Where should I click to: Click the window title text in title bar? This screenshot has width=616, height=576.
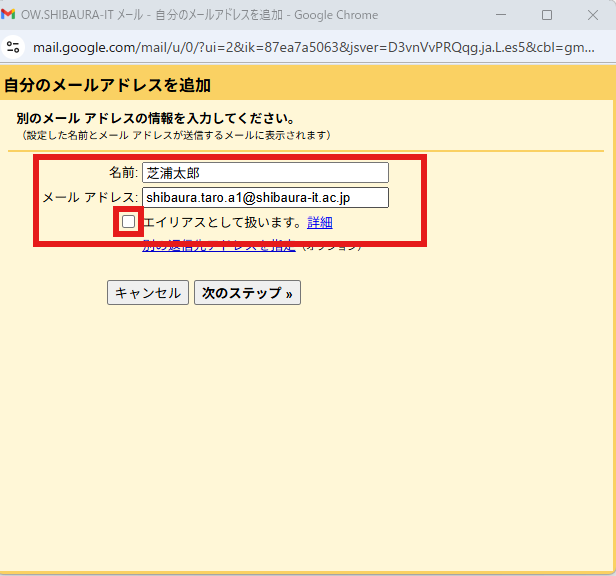pyautogui.click(x=200, y=16)
